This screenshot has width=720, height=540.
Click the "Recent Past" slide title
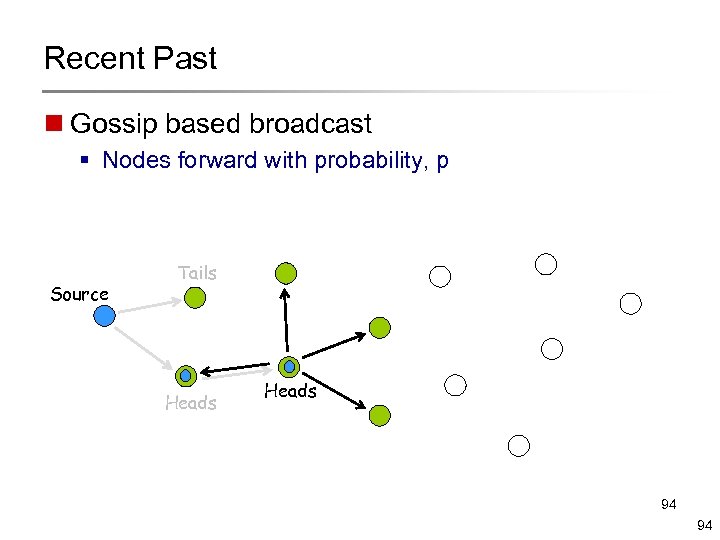click(x=130, y=58)
